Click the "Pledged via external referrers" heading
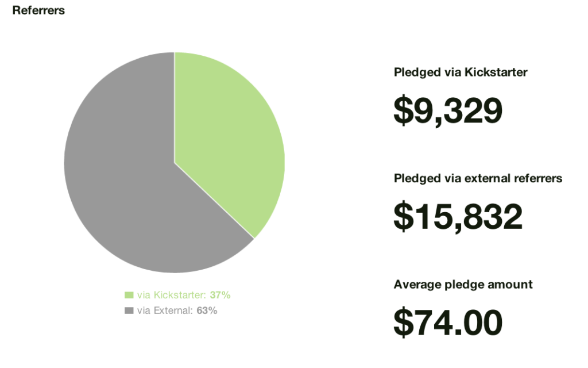Viewport: 588px width, 368px height. (x=478, y=178)
